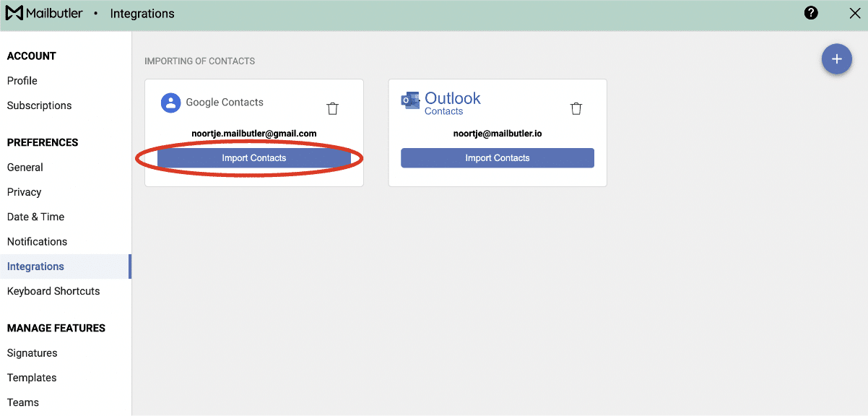The image size is (868, 416).
Task: Click the Outlook Contacts logo icon
Action: point(410,101)
